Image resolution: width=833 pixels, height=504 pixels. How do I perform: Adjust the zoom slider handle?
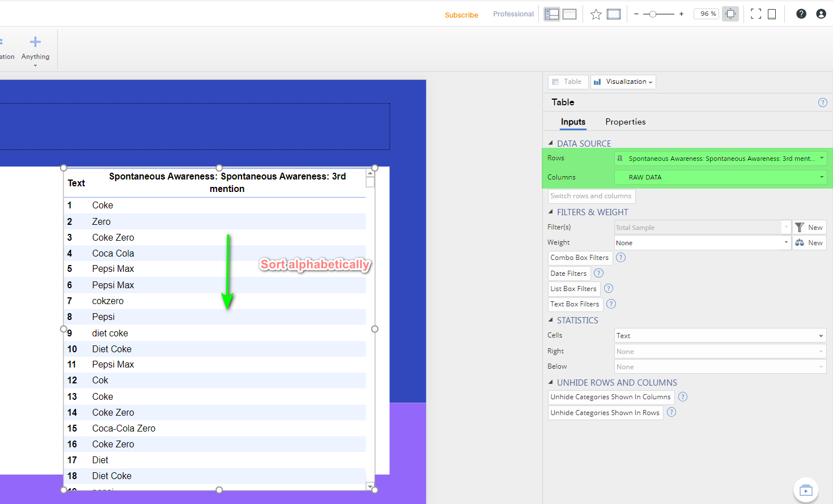click(x=653, y=14)
